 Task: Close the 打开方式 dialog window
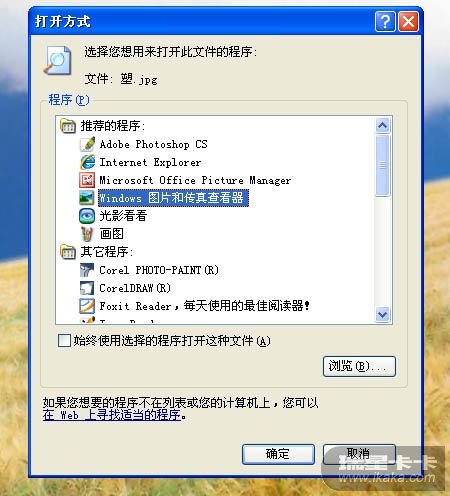pos(409,22)
